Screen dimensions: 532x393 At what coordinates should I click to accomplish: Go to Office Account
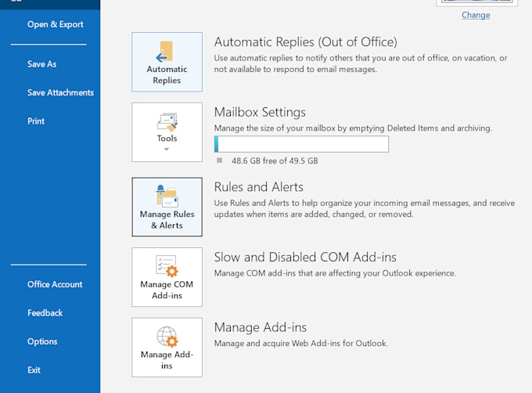[x=55, y=284]
